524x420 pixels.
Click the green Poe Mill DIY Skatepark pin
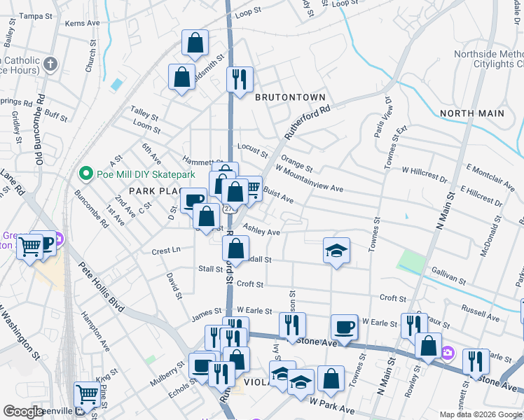pyautogui.click(x=86, y=174)
